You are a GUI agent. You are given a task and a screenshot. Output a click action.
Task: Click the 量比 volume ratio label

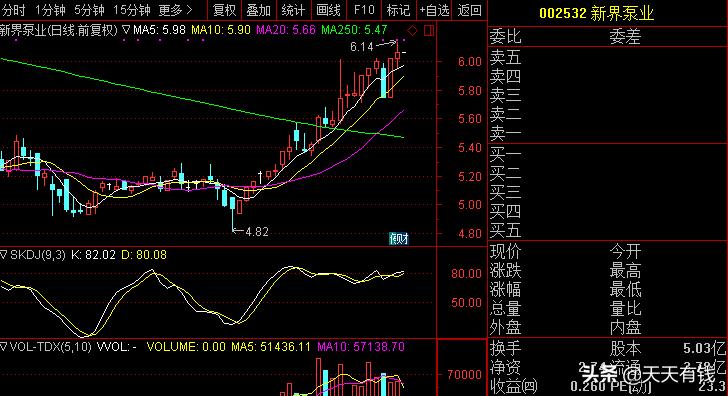click(625, 309)
